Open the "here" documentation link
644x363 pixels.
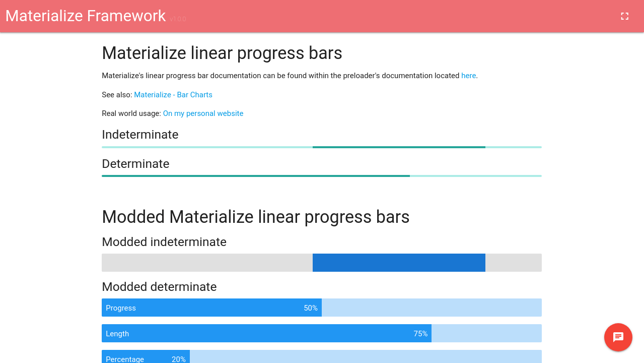[468, 76]
